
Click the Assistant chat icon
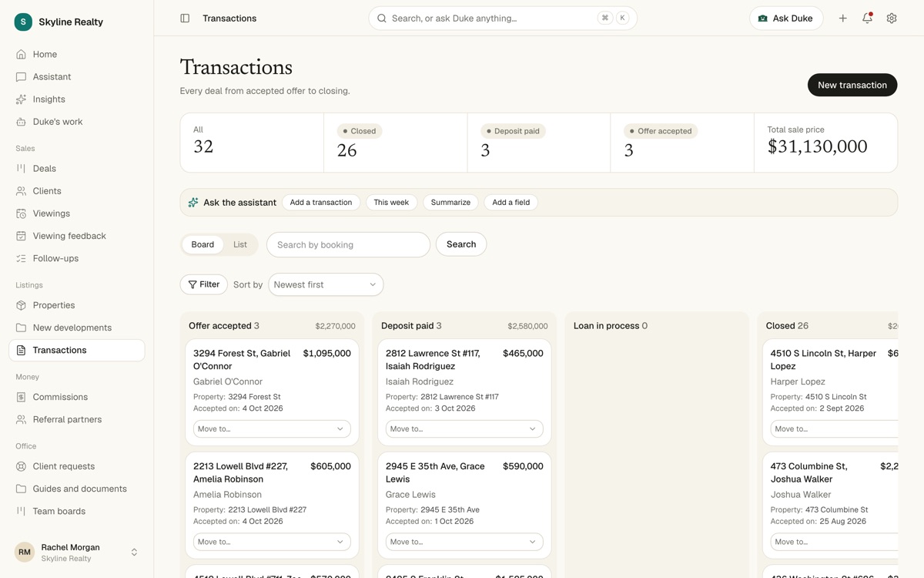(x=21, y=77)
